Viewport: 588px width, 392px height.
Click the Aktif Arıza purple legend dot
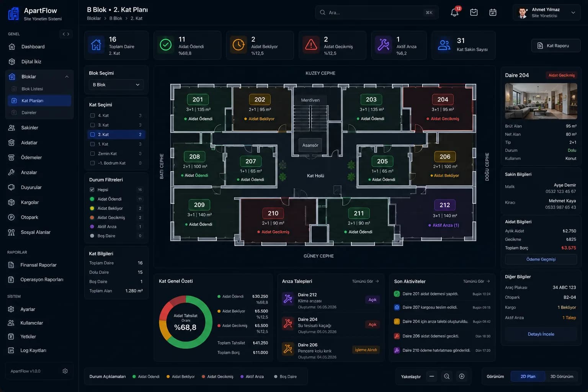point(242,377)
